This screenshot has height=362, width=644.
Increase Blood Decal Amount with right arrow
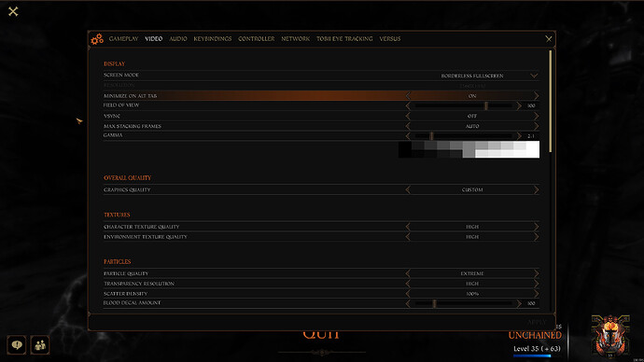pos(519,304)
